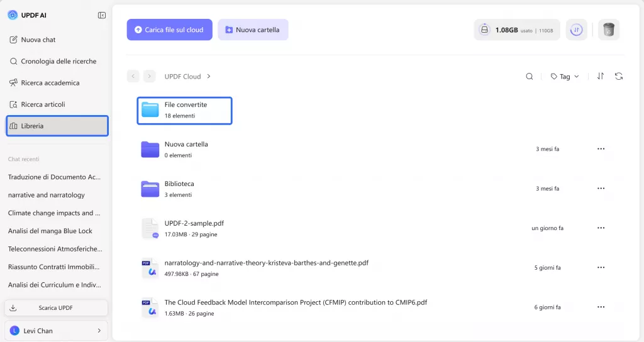
Task: Open the trash bin icon
Action: pyautogui.click(x=608, y=30)
